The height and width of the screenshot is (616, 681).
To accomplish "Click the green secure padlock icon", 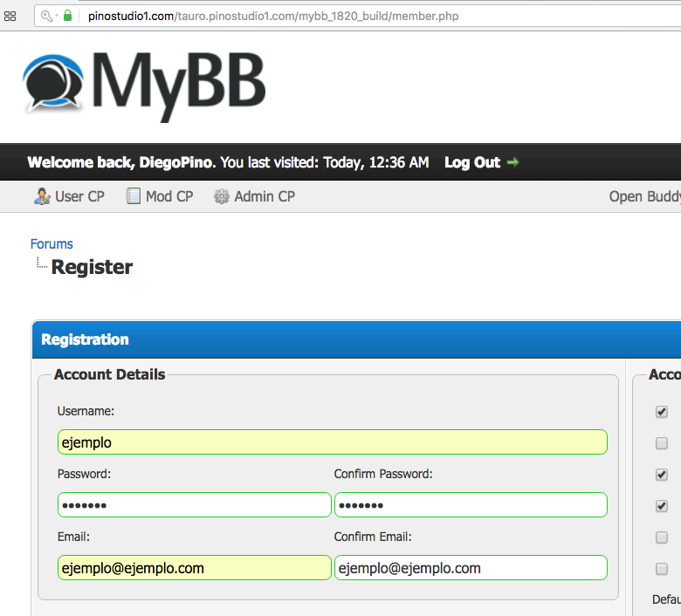I will [x=67, y=16].
